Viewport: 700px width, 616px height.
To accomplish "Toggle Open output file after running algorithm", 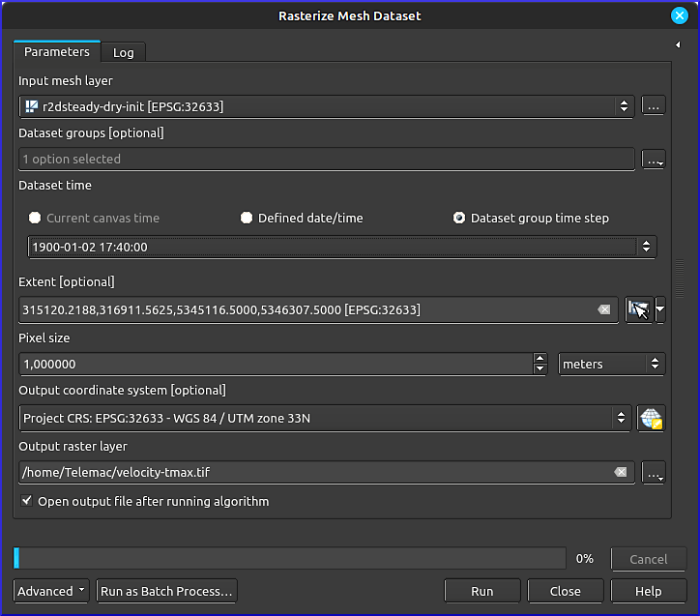I will pos(27,501).
